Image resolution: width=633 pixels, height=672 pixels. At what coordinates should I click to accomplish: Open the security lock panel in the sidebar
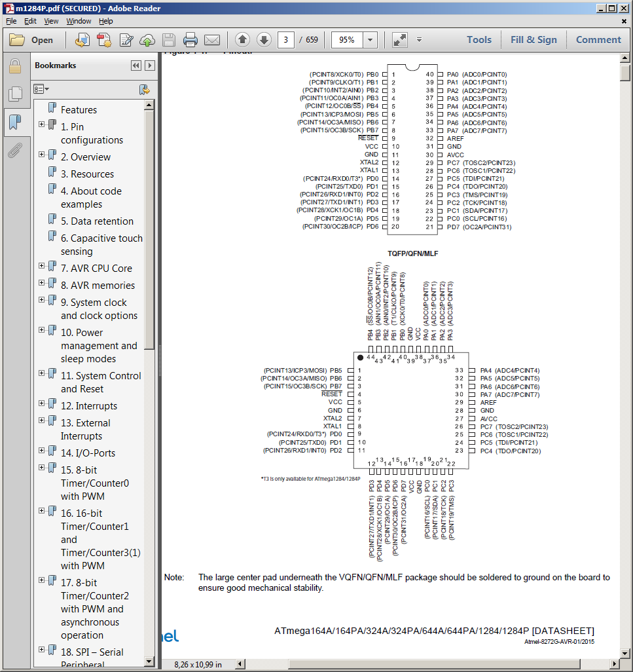[x=15, y=66]
